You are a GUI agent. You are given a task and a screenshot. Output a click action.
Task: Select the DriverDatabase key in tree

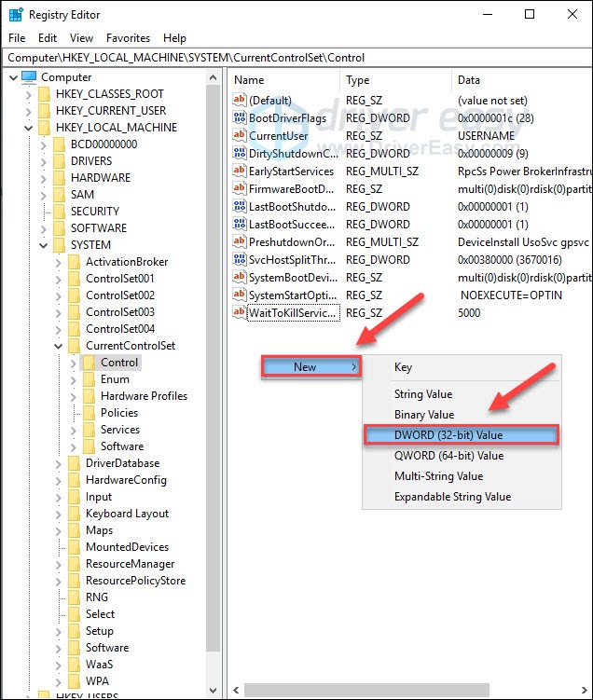coord(122,463)
